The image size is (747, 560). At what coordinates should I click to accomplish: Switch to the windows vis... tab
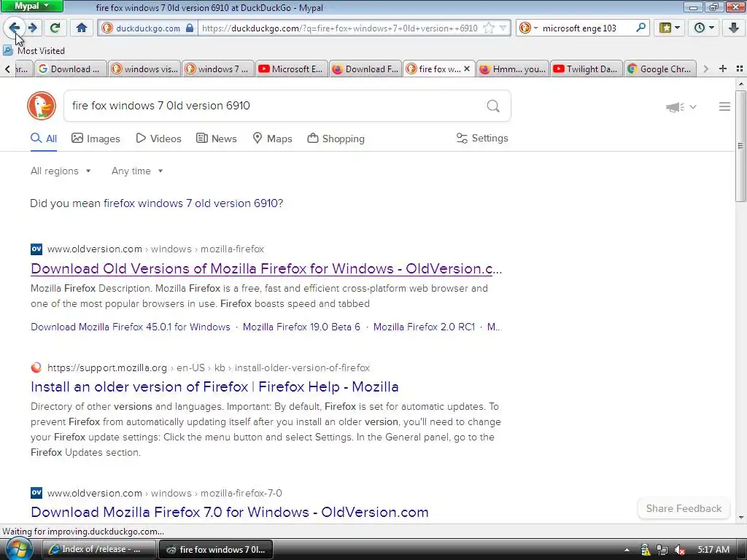[x=145, y=69]
